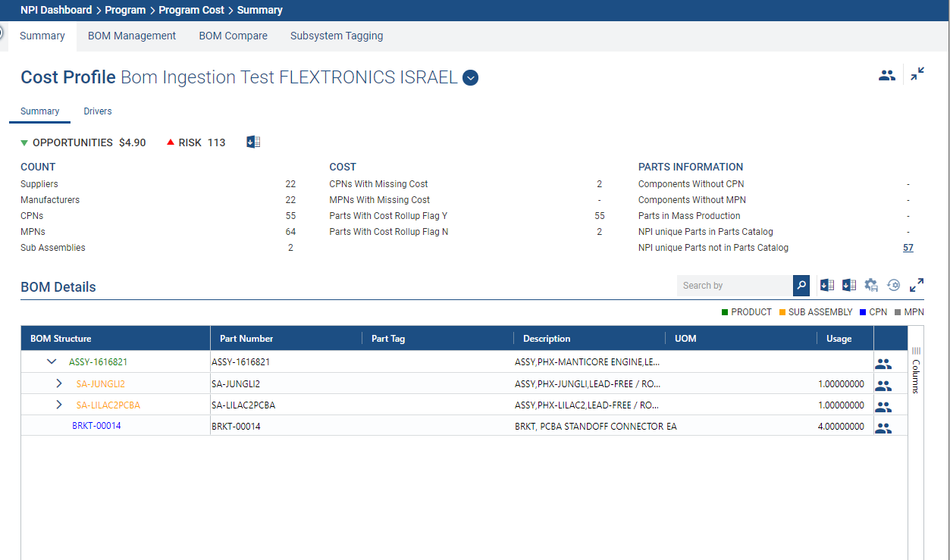Viewport: 950px width, 560px height.
Task: Click the reset settings icon in BOM toolbar
Action: coord(893,286)
